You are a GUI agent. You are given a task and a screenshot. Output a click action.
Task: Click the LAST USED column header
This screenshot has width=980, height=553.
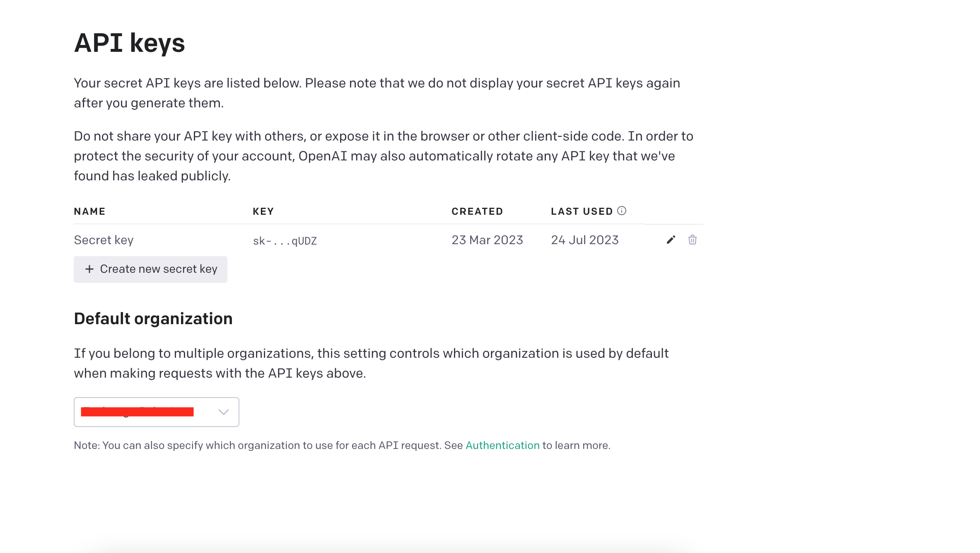582,211
